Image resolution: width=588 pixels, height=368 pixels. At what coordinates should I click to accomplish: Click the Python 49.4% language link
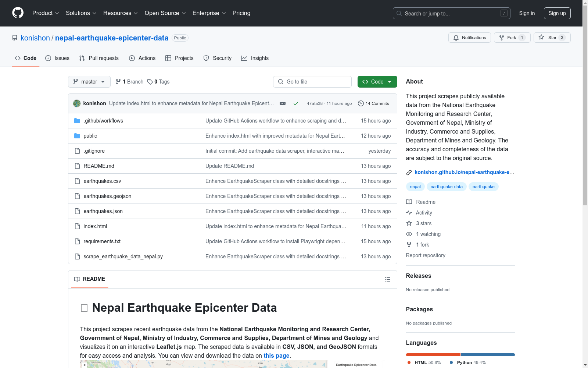pos(468,362)
